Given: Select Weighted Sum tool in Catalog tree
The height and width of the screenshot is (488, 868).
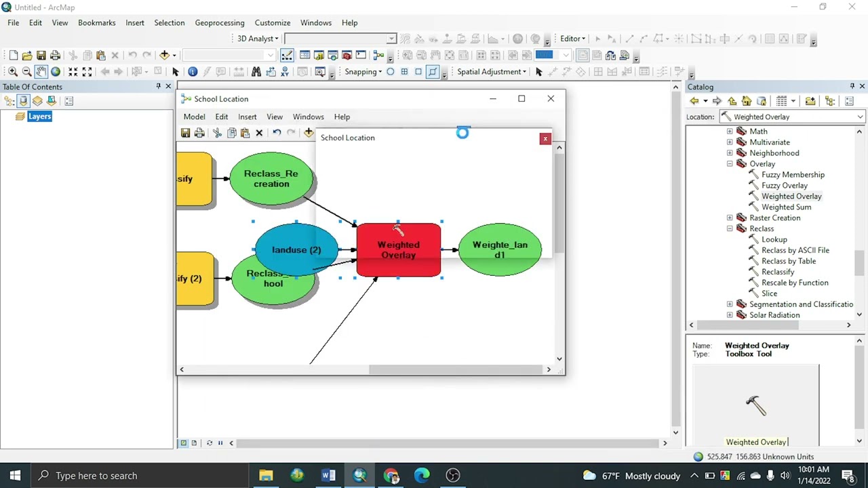Looking at the screenshot, I should coord(786,207).
